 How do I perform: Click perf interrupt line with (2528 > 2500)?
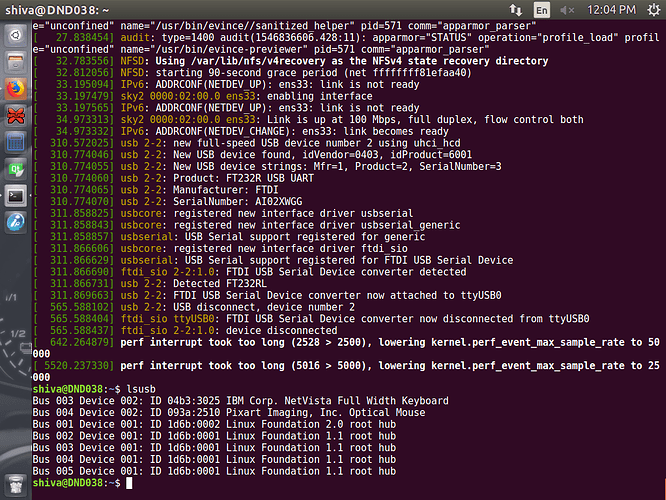pyautogui.click(x=346, y=348)
